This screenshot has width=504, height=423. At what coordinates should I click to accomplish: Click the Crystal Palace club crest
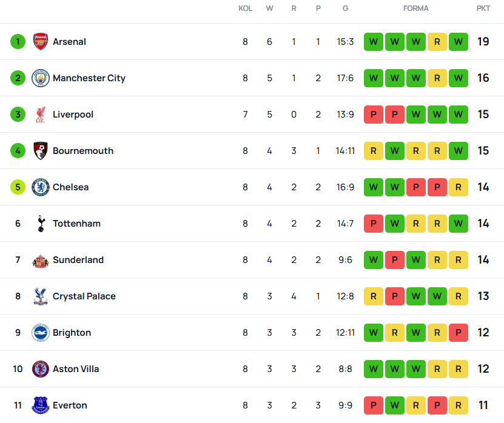point(40,296)
